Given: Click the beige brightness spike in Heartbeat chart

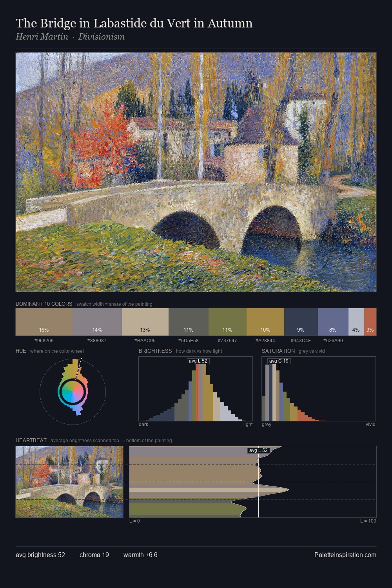Looking at the screenshot, I should tap(209, 490).
